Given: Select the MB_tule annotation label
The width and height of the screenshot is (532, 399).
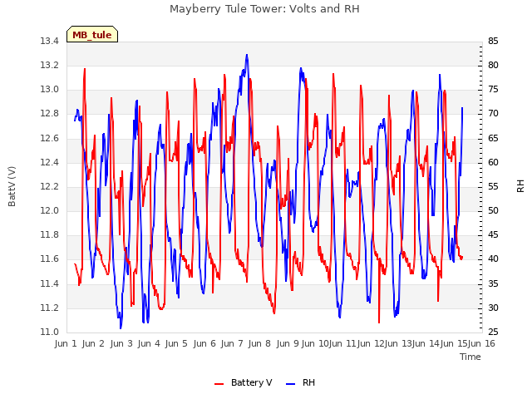Looking at the screenshot, I should (92, 35).
